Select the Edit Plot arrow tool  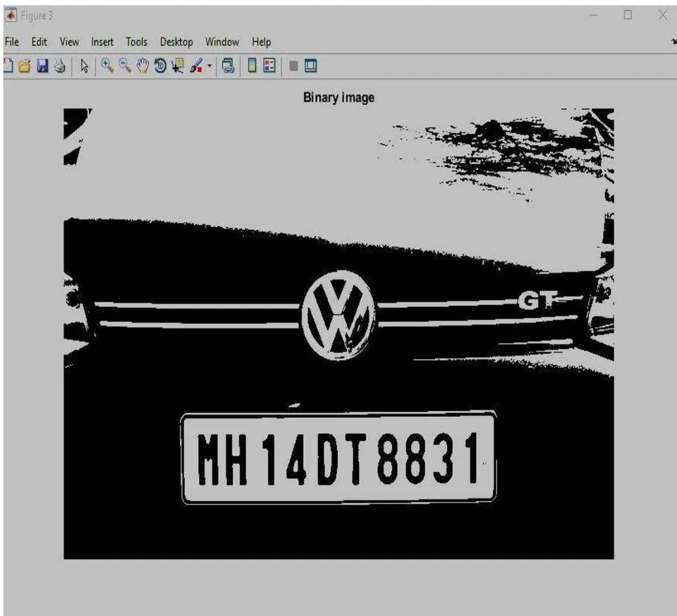click(84, 66)
